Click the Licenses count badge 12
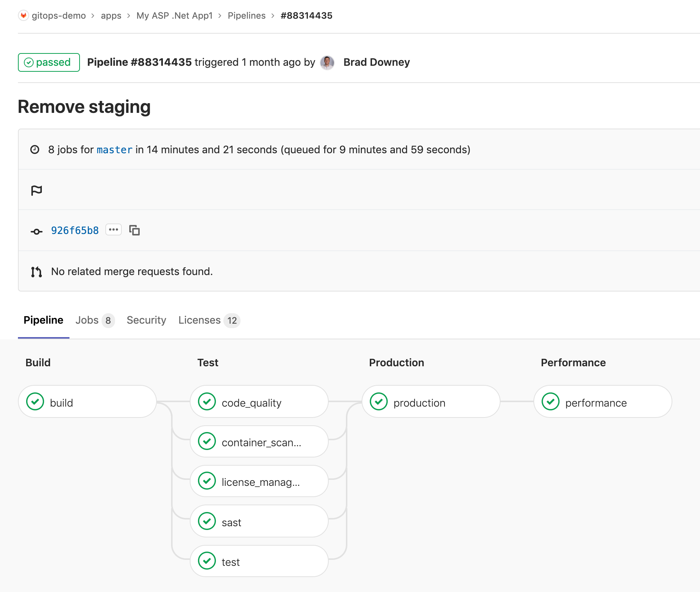The image size is (700, 592). (x=232, y=321)
